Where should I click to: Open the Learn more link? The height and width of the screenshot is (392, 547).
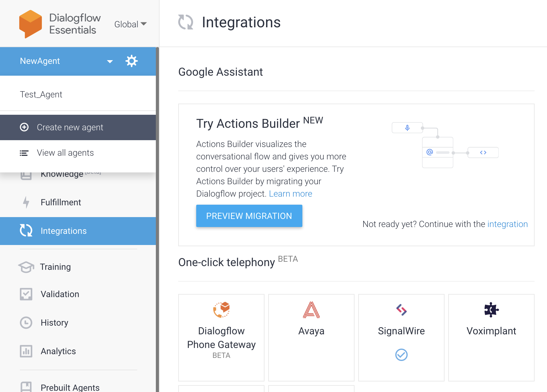pos(291,194)
